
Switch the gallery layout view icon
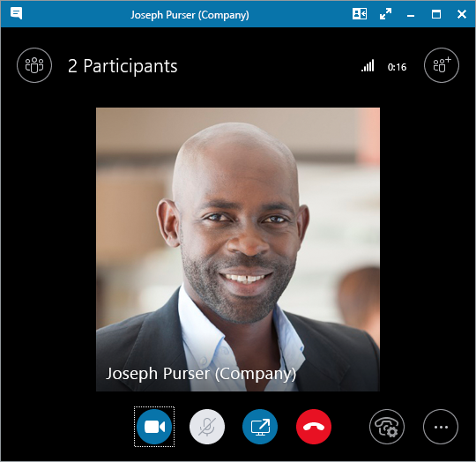[360, 14]
